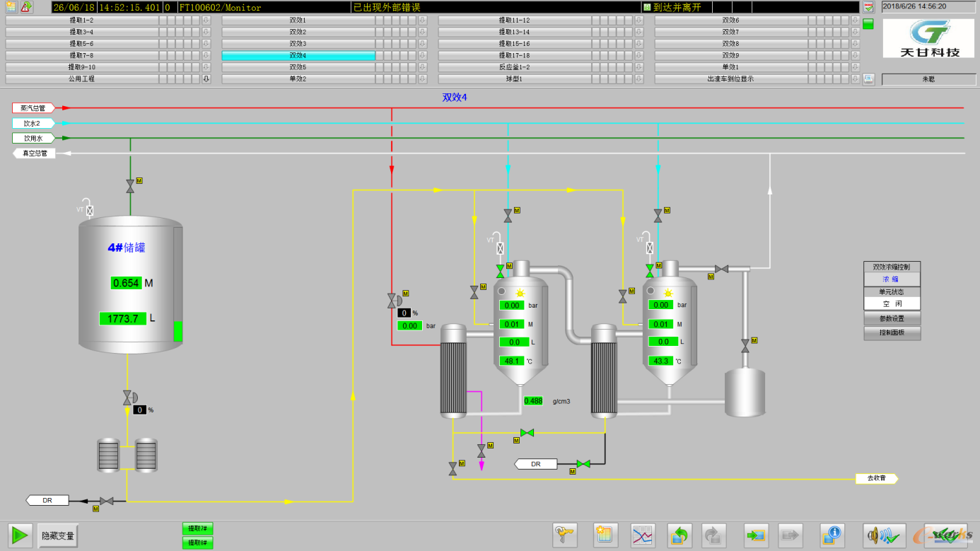
Task: Click the yellow-star screen icon at top-left
Action: [11, 7]
